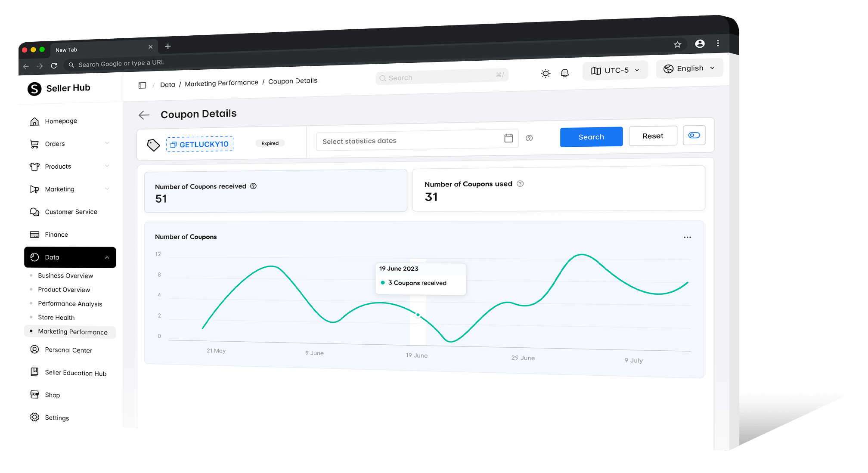Click the bell notification icon
Screen dimensions: 868x473
point(565,73)
